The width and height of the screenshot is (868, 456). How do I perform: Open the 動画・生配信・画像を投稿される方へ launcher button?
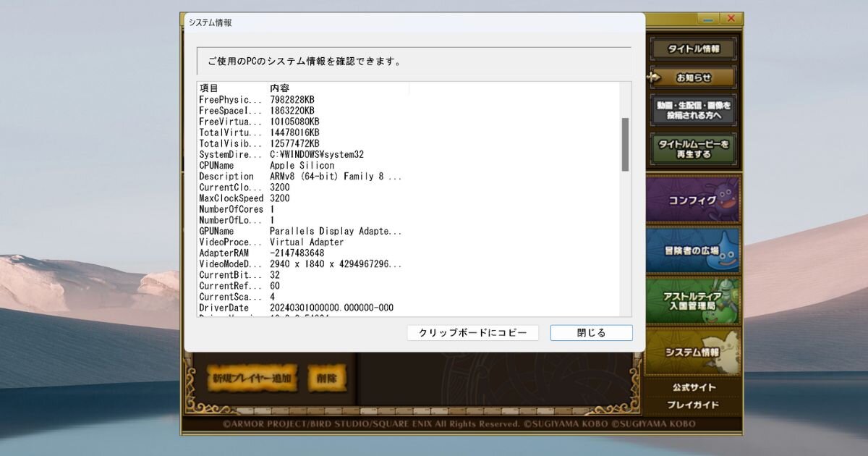pos(693,110)
